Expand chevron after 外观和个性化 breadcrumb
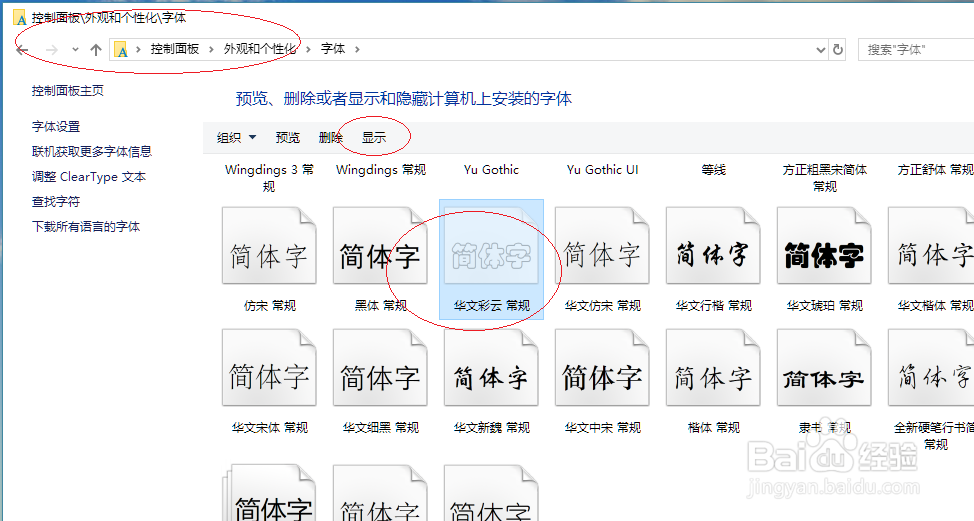 pyautogui.click(x=308, y=49)
